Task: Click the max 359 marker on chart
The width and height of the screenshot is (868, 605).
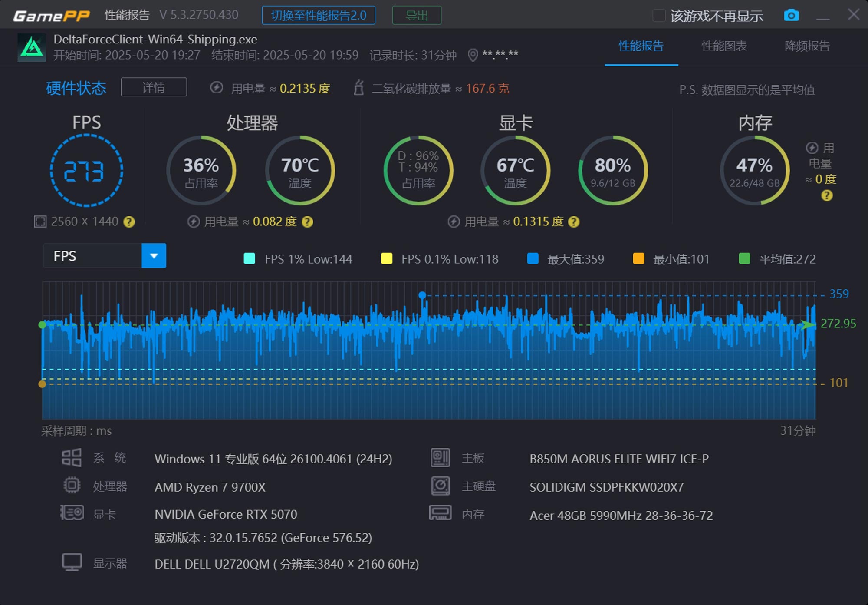Action: tap(422, 295)
